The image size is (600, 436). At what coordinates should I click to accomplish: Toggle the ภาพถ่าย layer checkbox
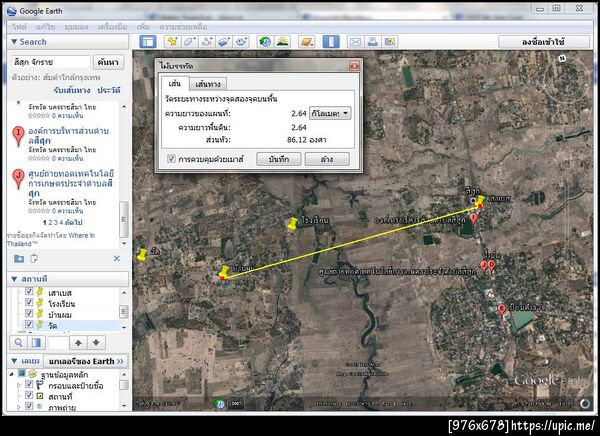point(29,406)
